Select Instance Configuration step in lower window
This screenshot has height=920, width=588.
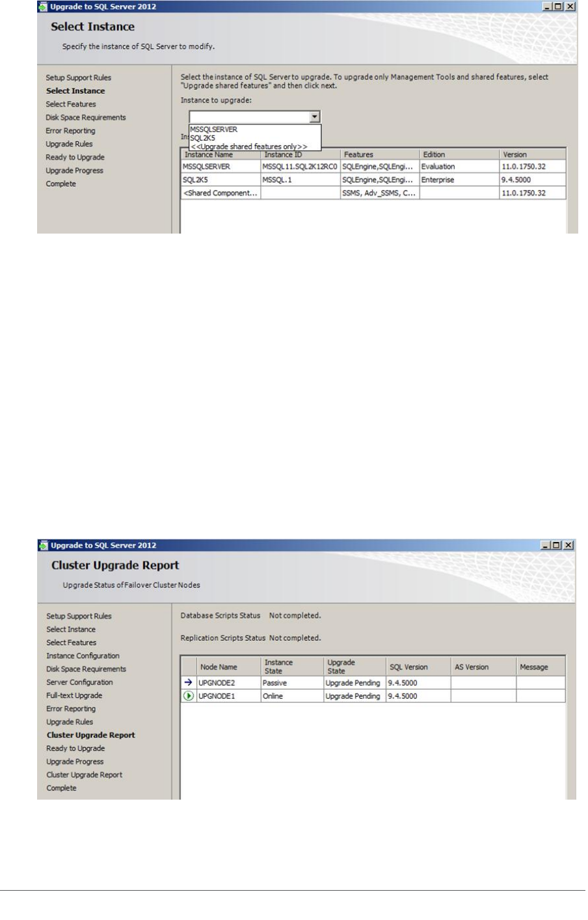(x=83, y=656)
